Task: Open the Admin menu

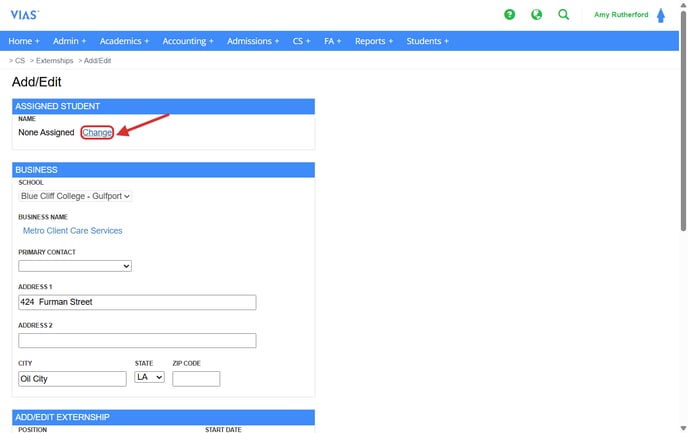Action: 69,41
